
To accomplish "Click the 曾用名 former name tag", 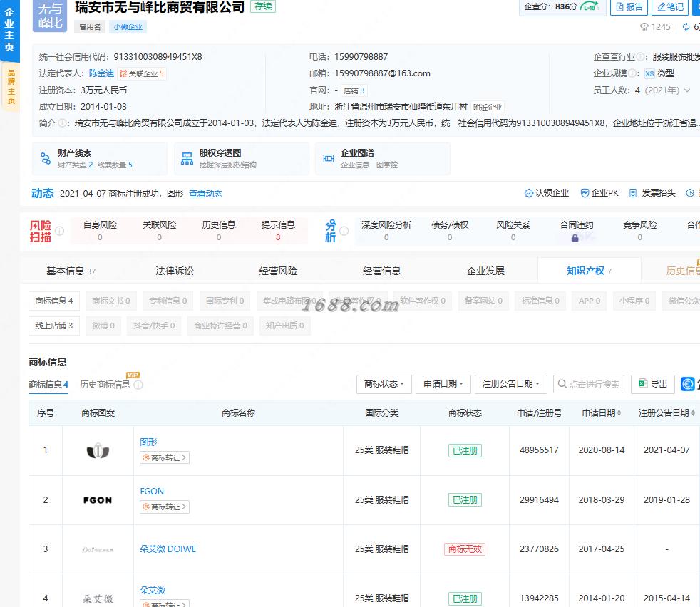I will pos(90,27).
